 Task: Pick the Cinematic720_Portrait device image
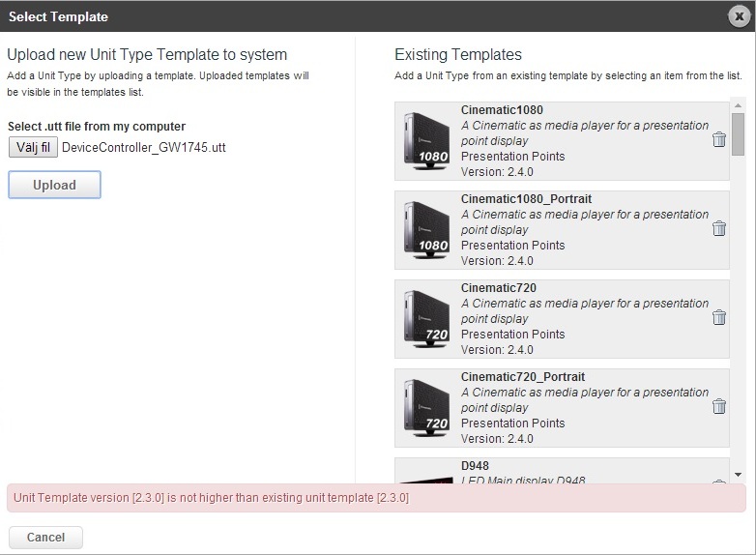click(425, 407)
